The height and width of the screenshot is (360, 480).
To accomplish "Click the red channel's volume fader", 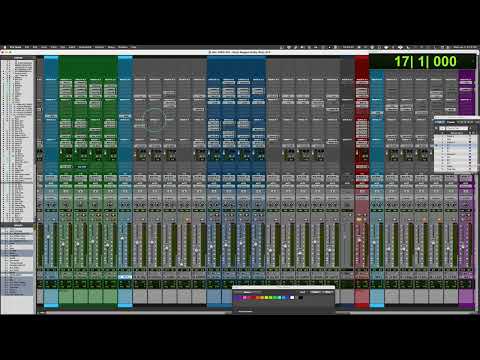I will 359,240.
